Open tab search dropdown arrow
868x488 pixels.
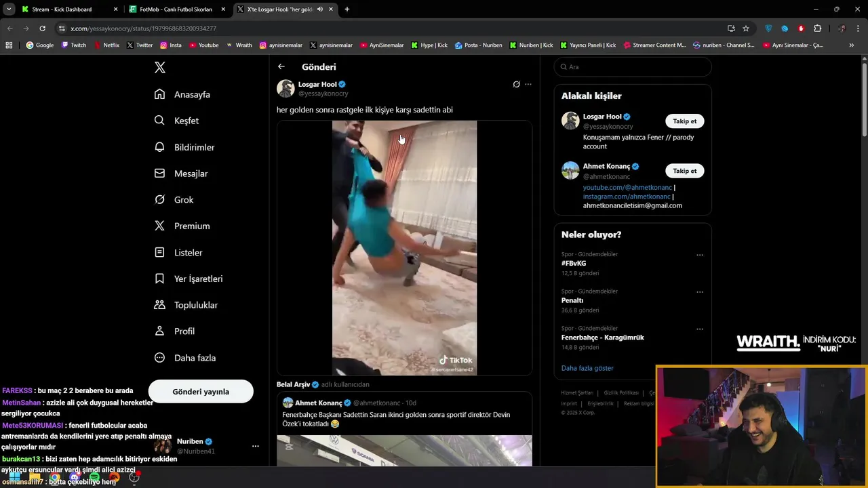(x=9, y=9)
